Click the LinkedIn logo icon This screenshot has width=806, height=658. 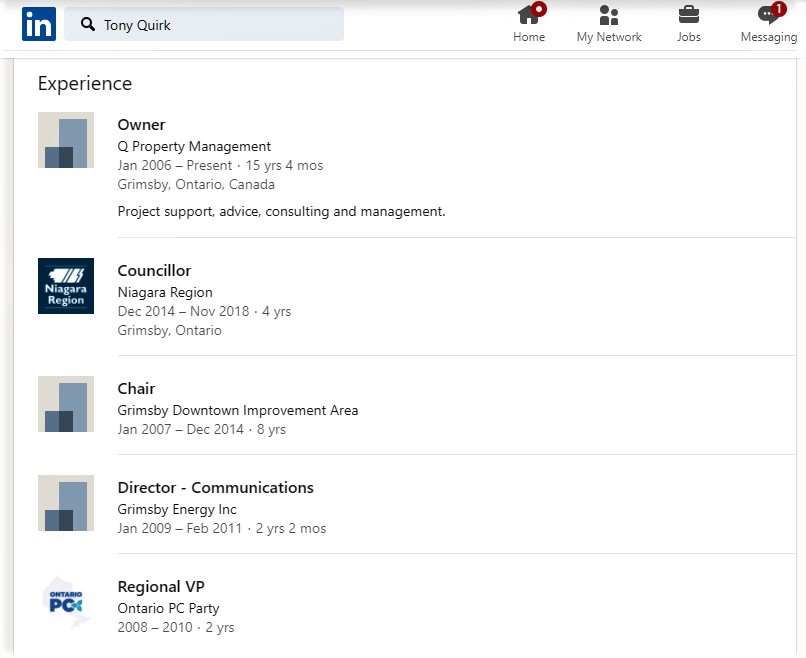39,24
